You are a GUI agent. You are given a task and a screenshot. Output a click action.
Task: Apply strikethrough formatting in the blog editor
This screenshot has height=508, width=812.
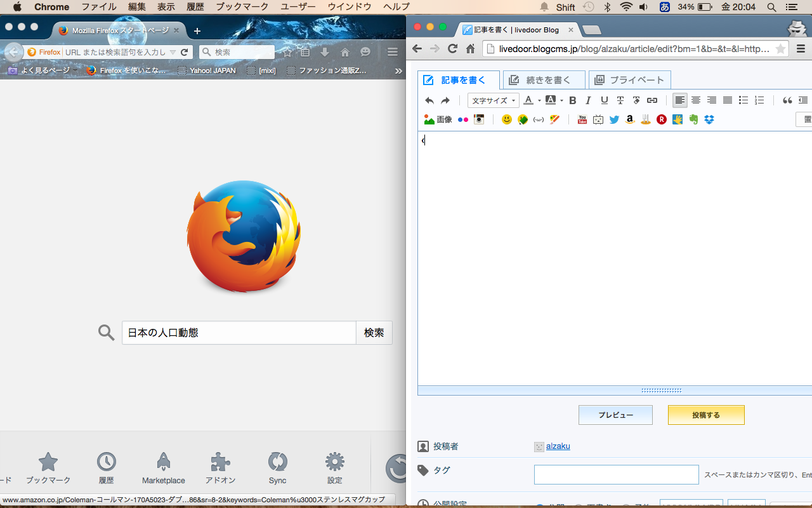point(620,100)
